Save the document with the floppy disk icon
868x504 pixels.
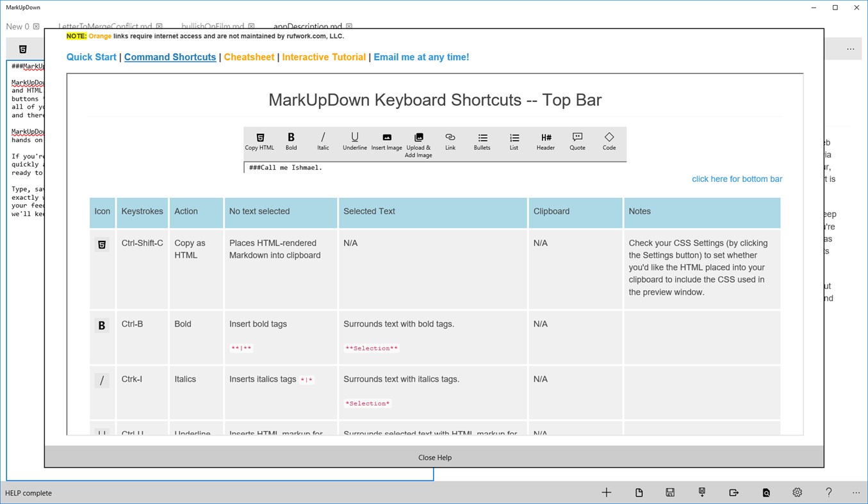point(670,492)
